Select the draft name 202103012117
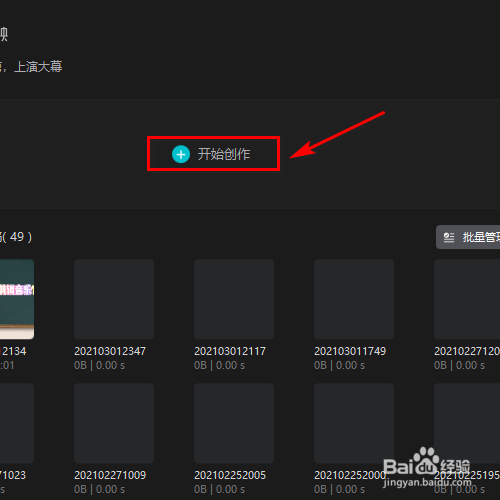Viewport: 500px width, 500px height. click(x=230, y=351)
